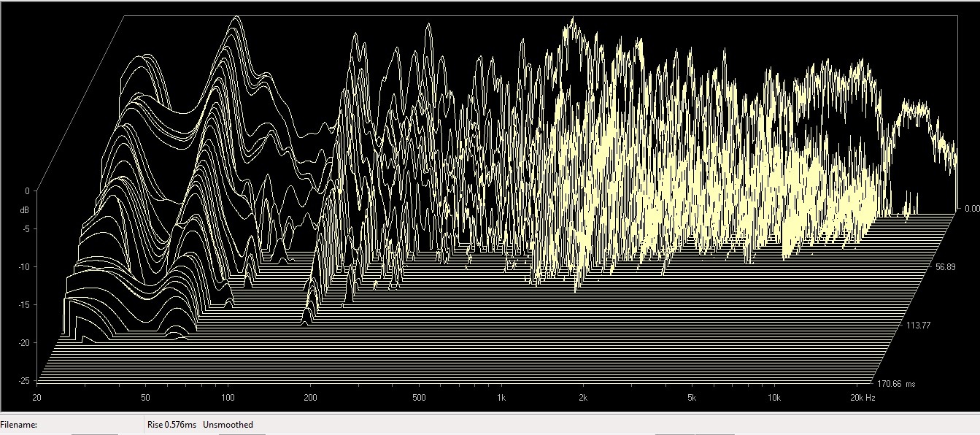980x435 pixels.
Task: Click the "5k" frequency axis label
Action: 692,398
